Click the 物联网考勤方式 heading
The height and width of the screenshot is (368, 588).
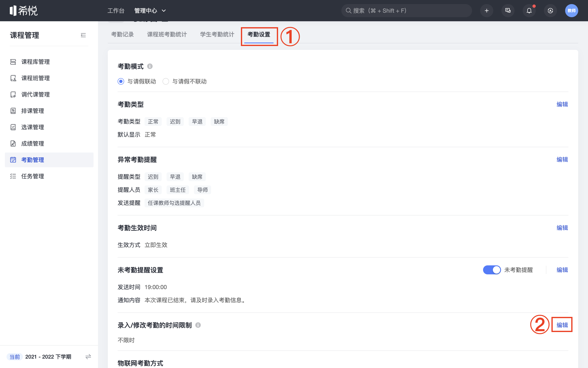point(140,363)
